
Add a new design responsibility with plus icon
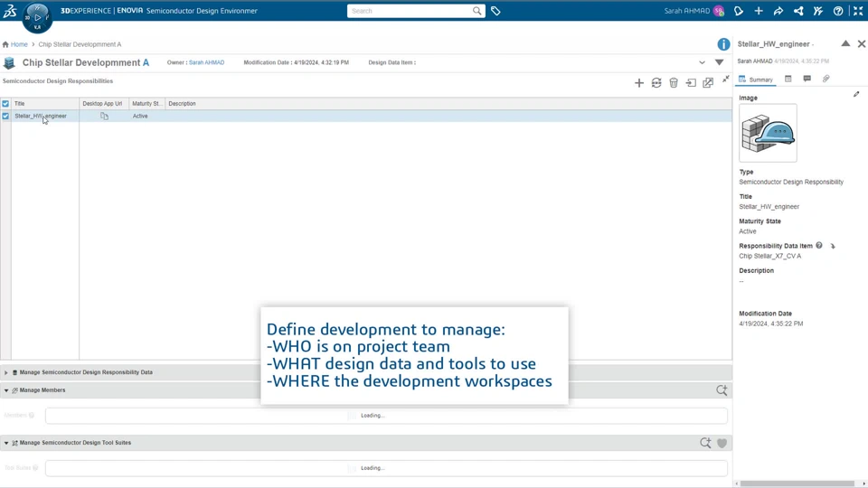pos(639,83)
